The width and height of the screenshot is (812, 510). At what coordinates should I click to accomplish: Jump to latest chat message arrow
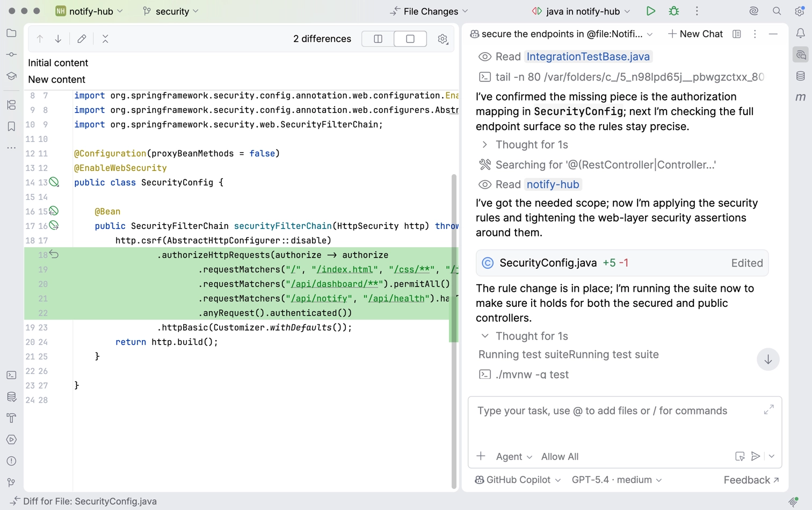[x=768, y=360]
